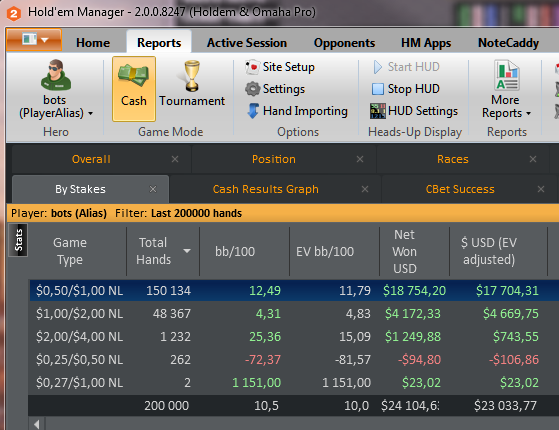This screenshot has height=430, width=559.
Task: Expand the More Reports dropdown arrow
Action: [528, 113]
